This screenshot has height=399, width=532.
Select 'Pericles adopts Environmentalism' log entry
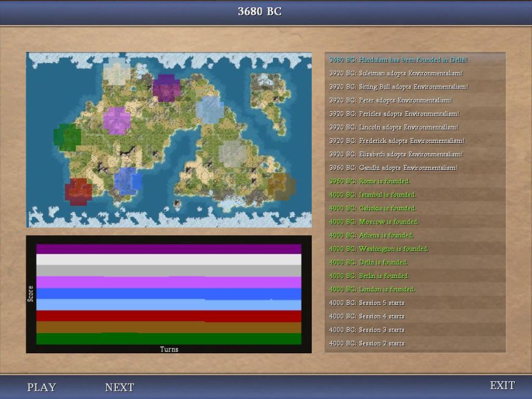[x=415, y=114]
